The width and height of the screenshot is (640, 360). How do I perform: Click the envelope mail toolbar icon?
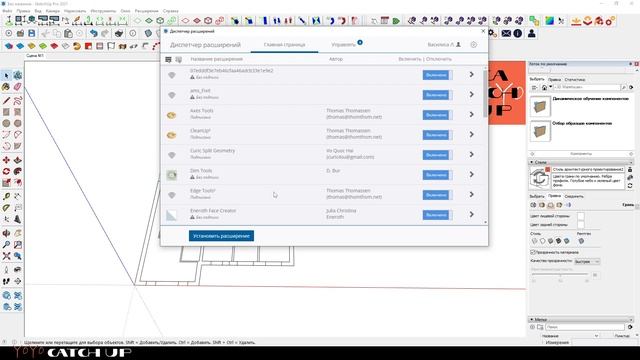506,33
